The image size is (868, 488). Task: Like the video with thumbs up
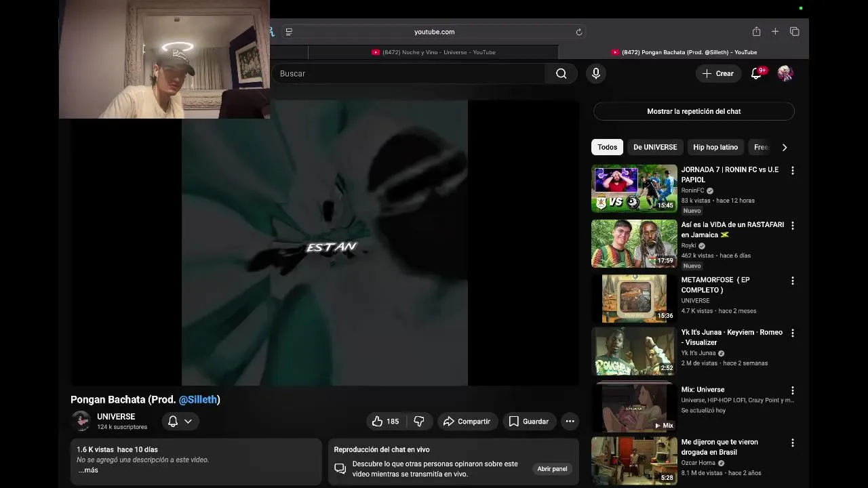click(x=385, y=422)
